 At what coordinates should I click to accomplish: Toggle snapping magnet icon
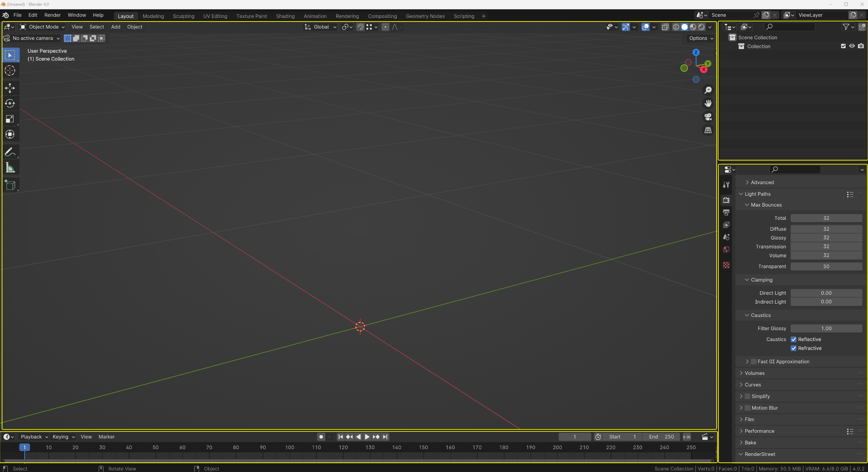[360, 27]
